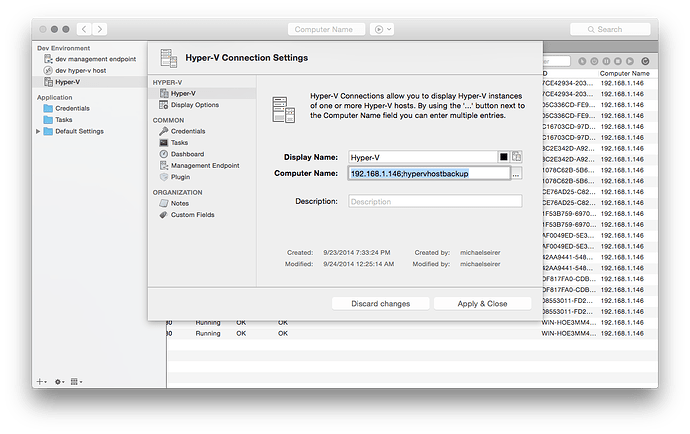Click the Description text field
The width and height of the screenshot is (690, 434).
click(435, 201)
